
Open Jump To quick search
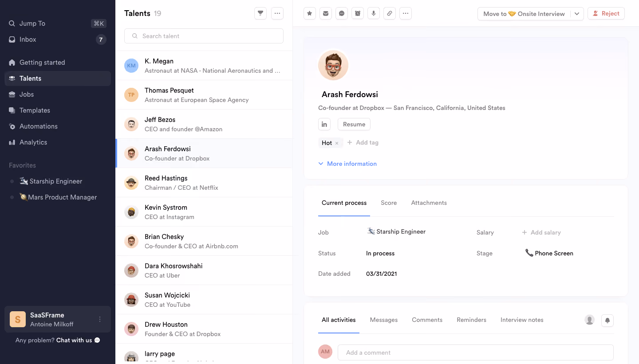tap(58, 23)
